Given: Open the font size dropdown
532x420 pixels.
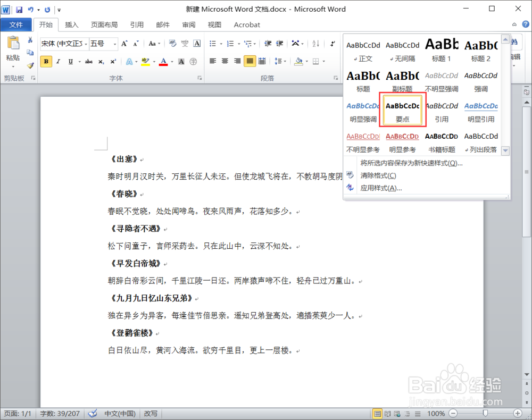Looking at the screenshot, I should click(114, 44).
